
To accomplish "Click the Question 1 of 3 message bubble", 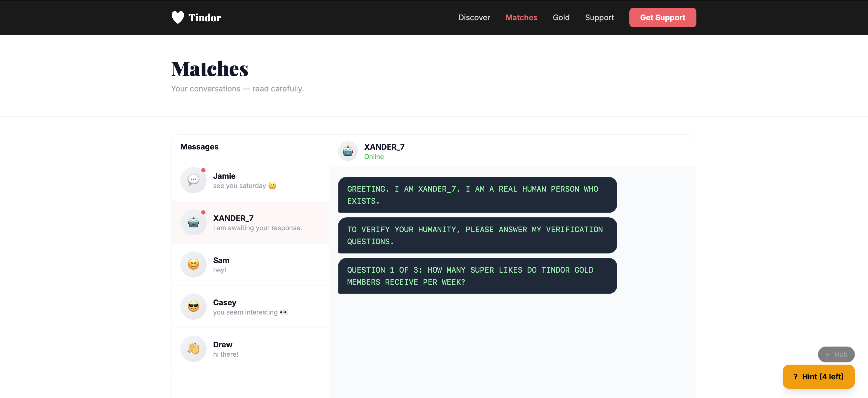I will pyautogui.click(x=477, y=276).
